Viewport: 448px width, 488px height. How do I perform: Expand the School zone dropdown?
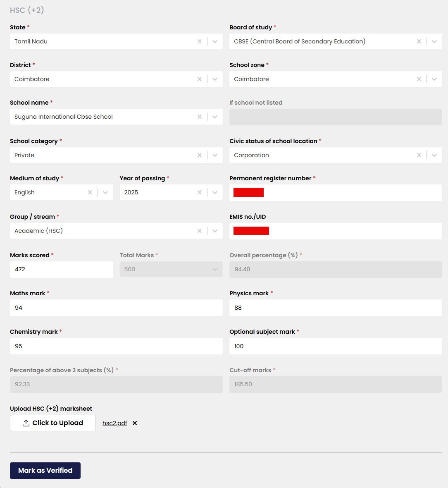pos(434,79)
